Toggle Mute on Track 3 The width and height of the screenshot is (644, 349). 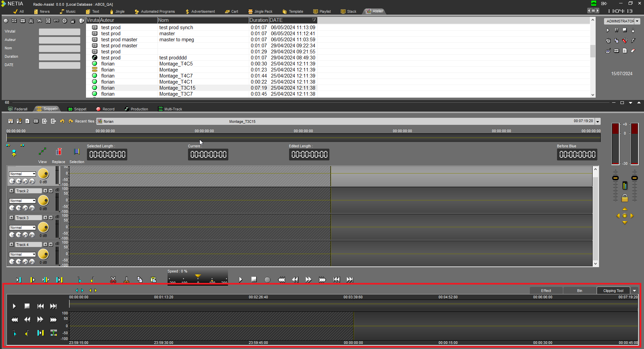tap(51, 218)
